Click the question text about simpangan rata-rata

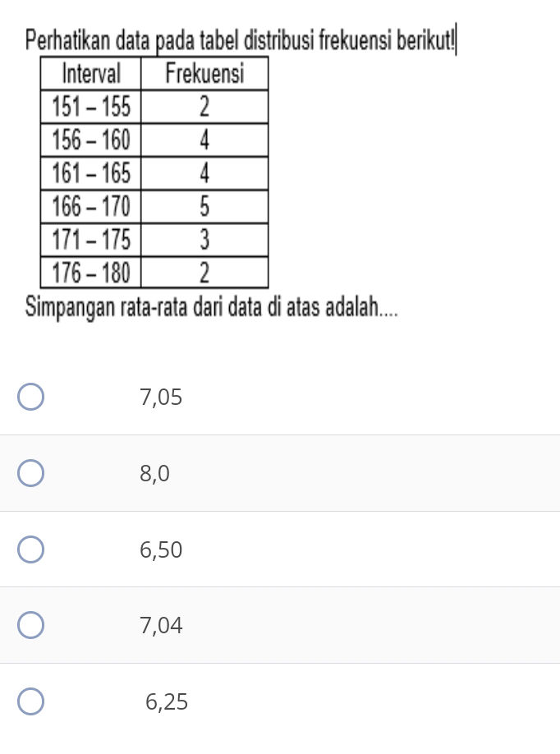click(x=210, y=306)
